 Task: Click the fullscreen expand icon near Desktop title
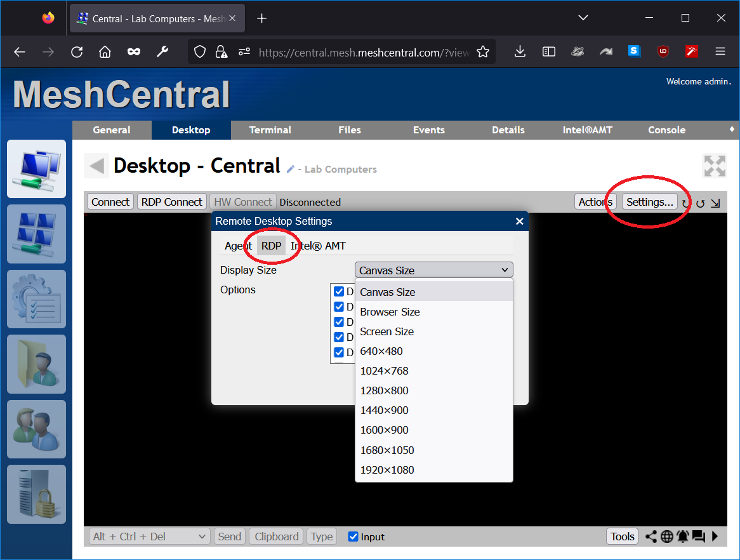[715, 166]
